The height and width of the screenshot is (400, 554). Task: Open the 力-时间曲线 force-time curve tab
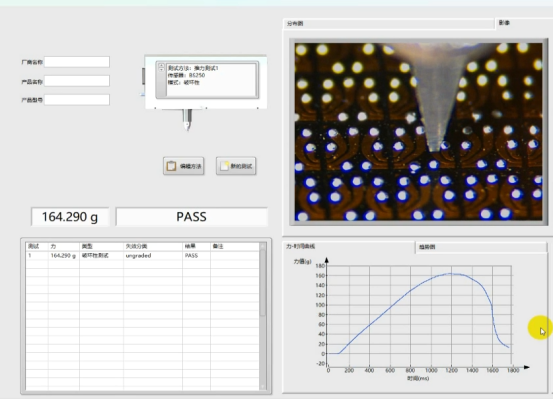click(x=348, y=246)
